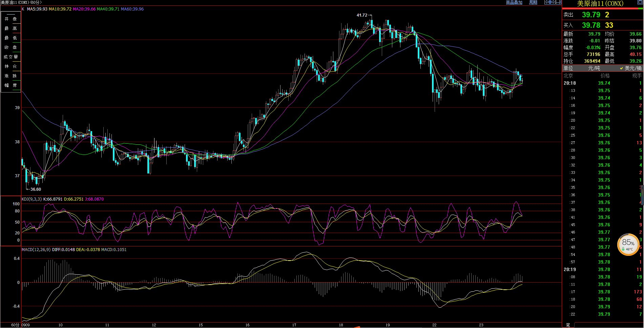Screen dimensions: 644x328
Task: Click the magenta MA20 moving average label
Action: pyautogui.click(x=84, y=9)
